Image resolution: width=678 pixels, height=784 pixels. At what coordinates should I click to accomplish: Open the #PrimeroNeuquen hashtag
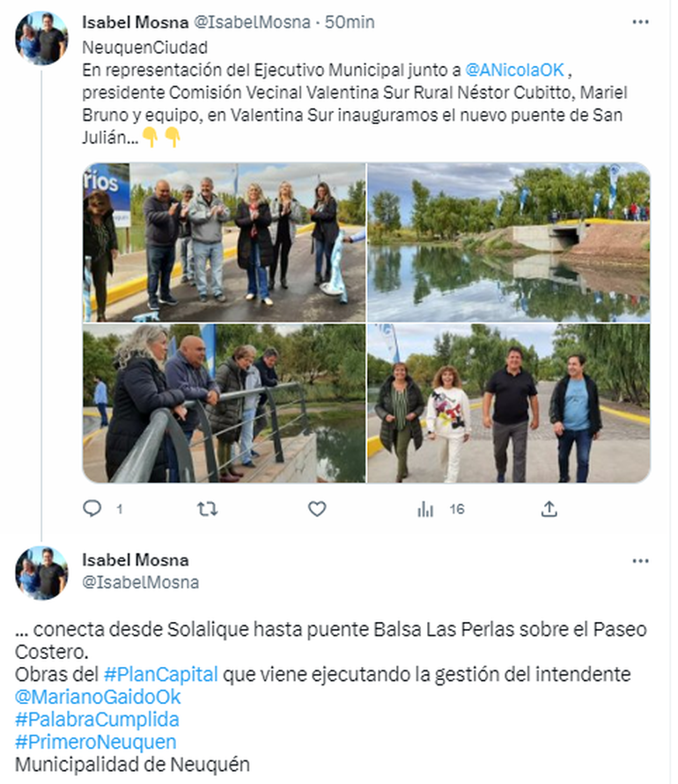coord(95,742)
